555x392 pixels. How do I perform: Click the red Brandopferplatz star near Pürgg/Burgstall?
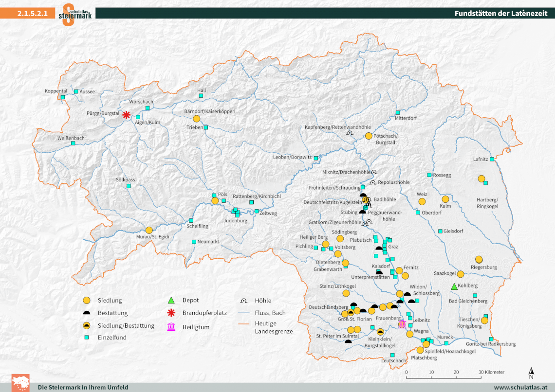[126, 115]
